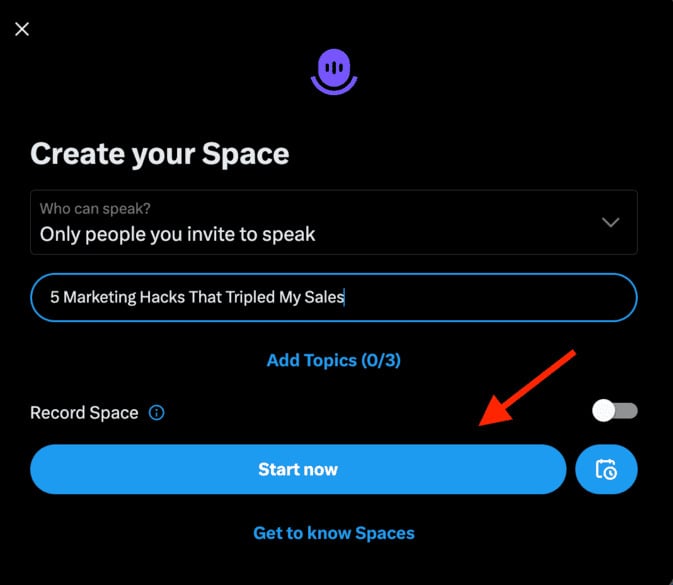This screenshot has height=585, width=673.
Task: Click the info icon beside Record Space
Action: tap(156, 412)
